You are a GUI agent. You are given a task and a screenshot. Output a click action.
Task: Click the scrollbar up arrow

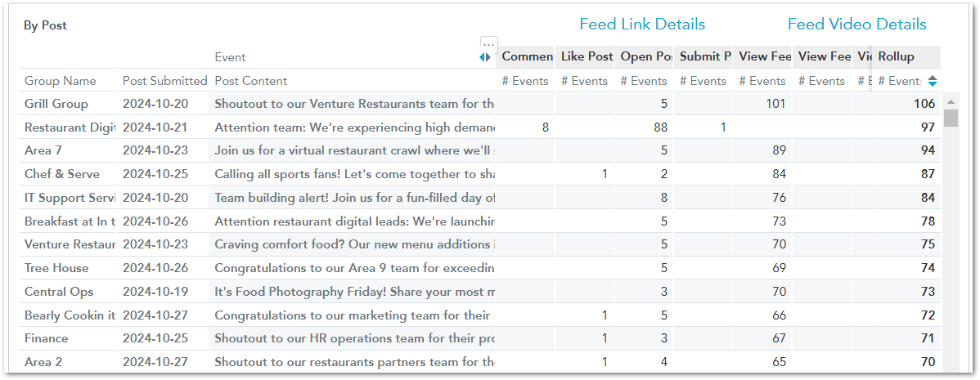tap(951, 102)
